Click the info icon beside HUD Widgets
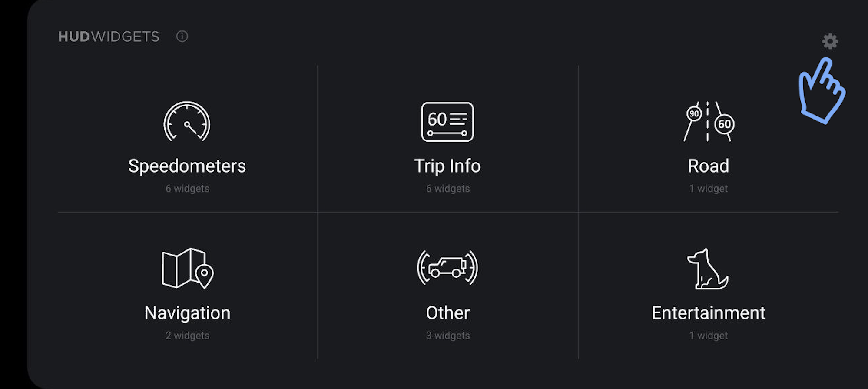 pos(182,36)
